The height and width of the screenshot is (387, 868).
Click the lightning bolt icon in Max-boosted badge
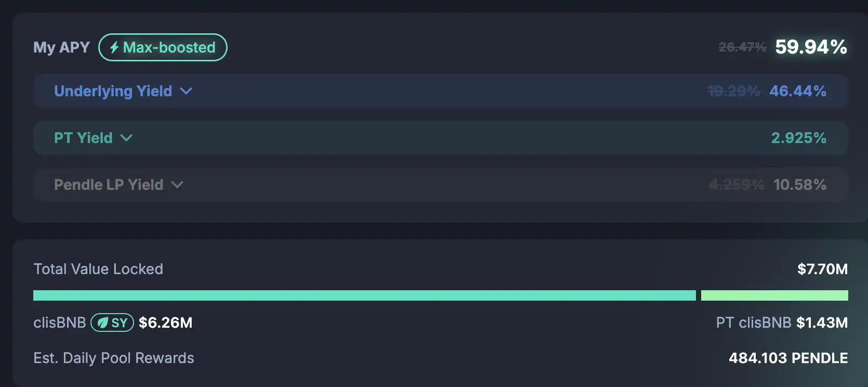(114, 47)
